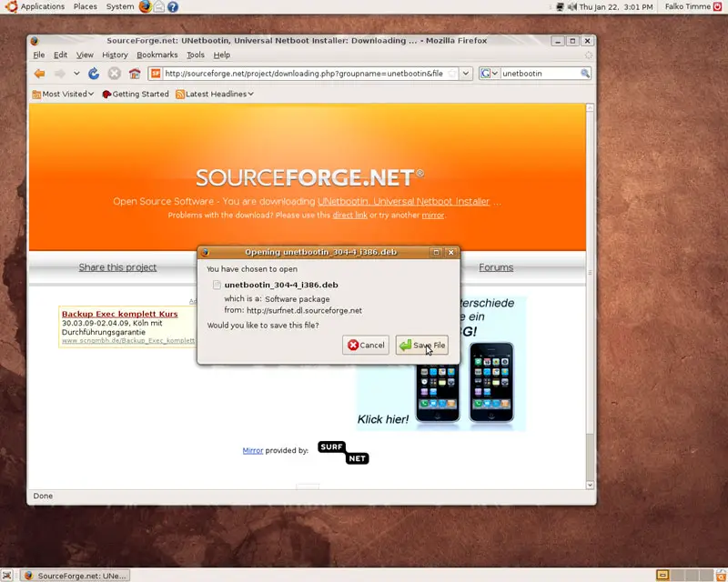Screen dimensions: 728x582
Task: Click the Mirror link above Surfnet logo
Action: coord(253,450)
